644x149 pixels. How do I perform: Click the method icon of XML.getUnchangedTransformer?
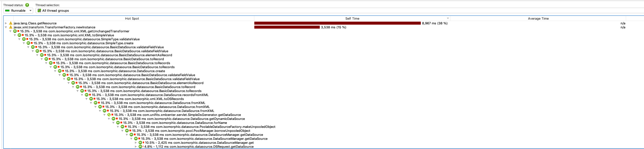(x=15, y=31)
